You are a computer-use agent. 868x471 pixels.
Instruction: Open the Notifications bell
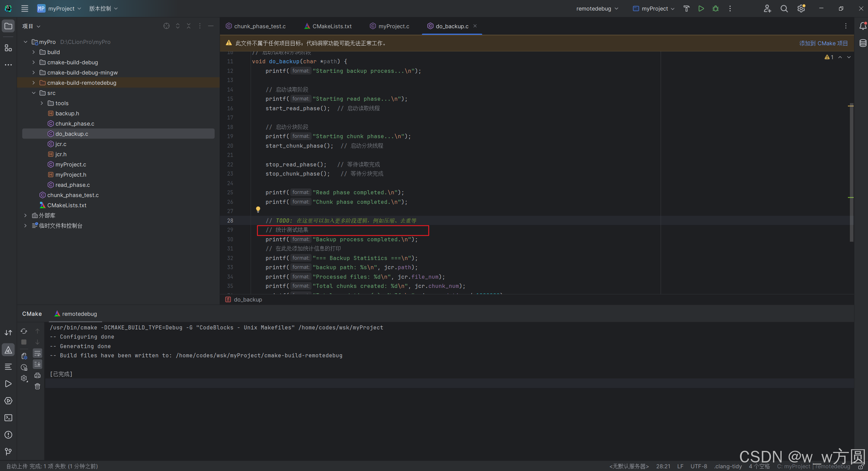click(863, 26)
